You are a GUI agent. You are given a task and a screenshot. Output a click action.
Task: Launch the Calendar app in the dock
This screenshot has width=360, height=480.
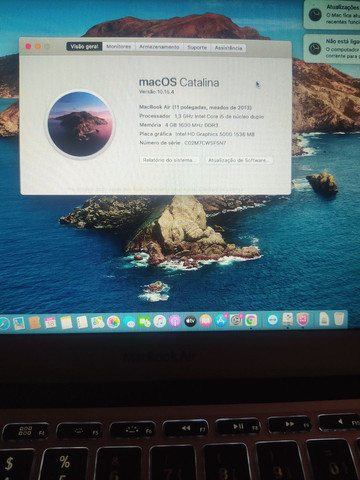click(50, 322)
